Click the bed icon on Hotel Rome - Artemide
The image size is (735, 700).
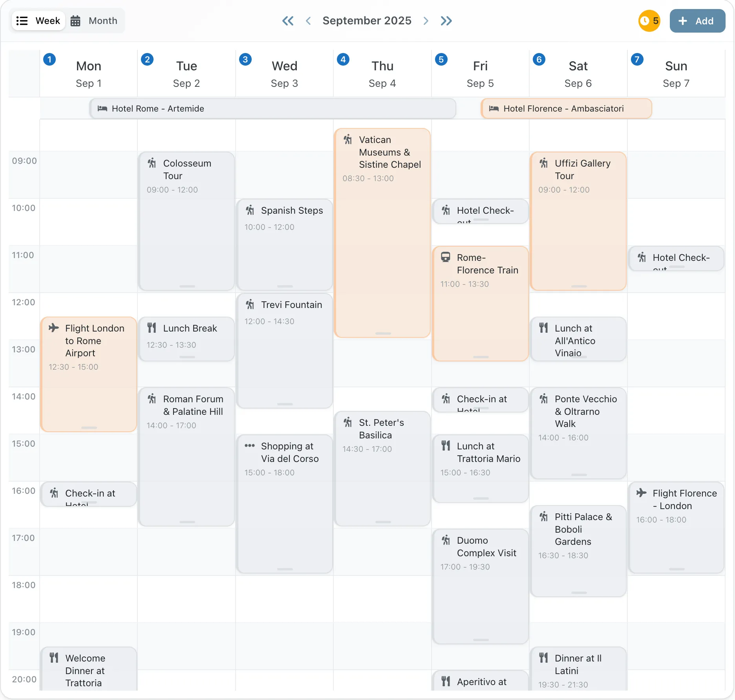pos(102,108)
